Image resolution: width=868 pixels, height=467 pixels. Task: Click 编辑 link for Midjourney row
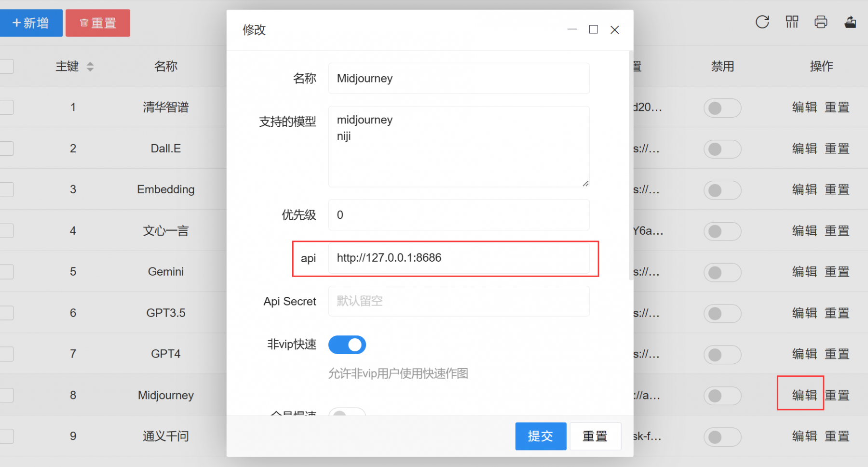click(x=804, y=395)
